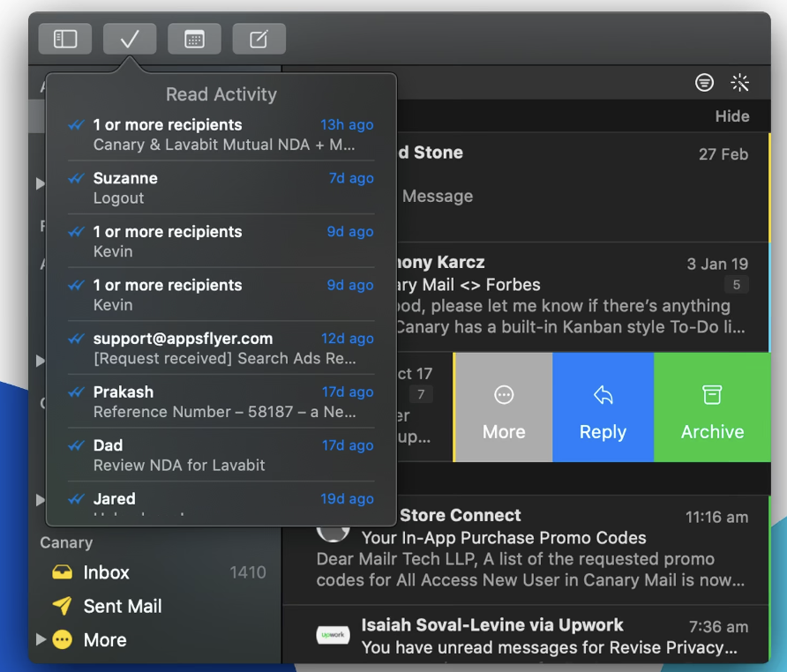Open the Read Activity checkmark button
The width and height of the screenshot is (787, 672).
click(130, 39)
